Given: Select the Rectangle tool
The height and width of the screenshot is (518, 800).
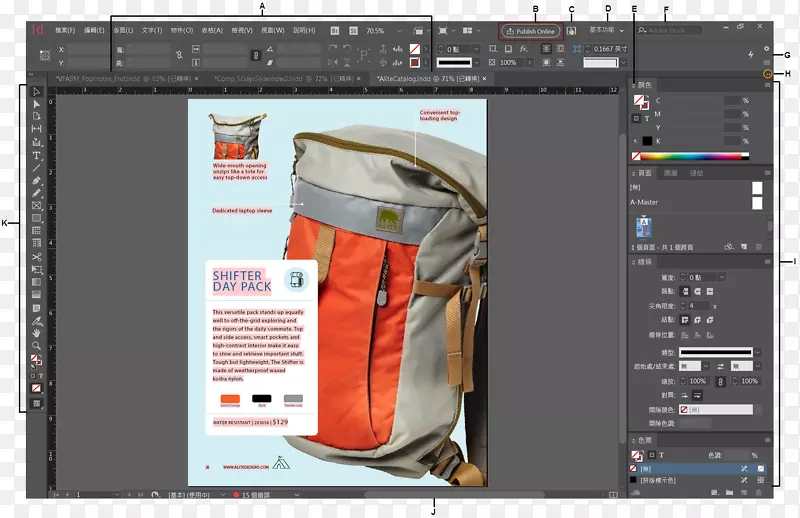Looking at the screenshot, I should [x=36, y=218].
